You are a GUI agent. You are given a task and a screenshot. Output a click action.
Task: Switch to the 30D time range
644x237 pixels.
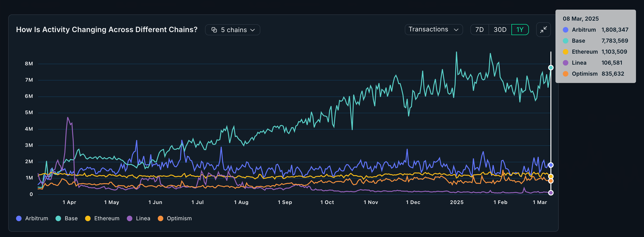point(500,30)
